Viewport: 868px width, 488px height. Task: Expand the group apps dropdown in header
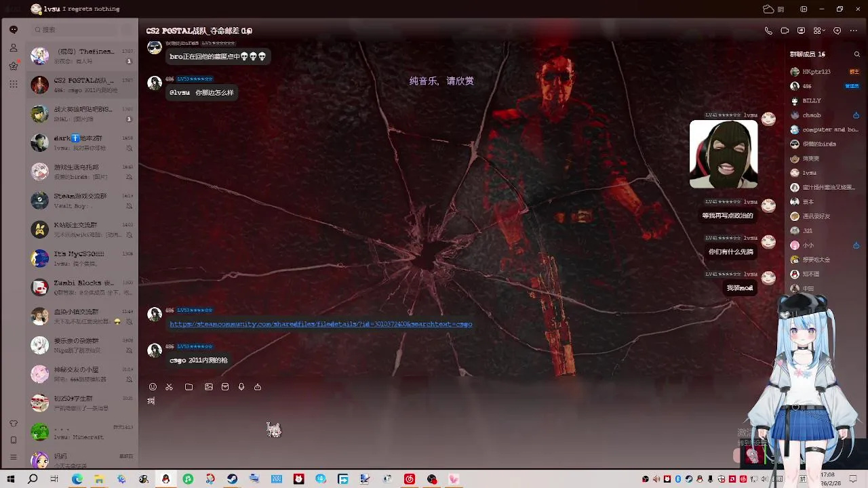tap(818, 30)
